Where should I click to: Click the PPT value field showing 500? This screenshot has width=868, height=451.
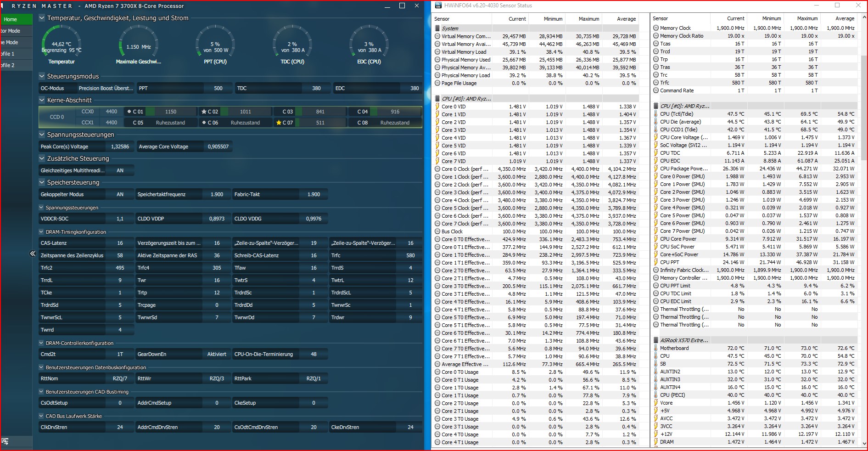point(218,88)
